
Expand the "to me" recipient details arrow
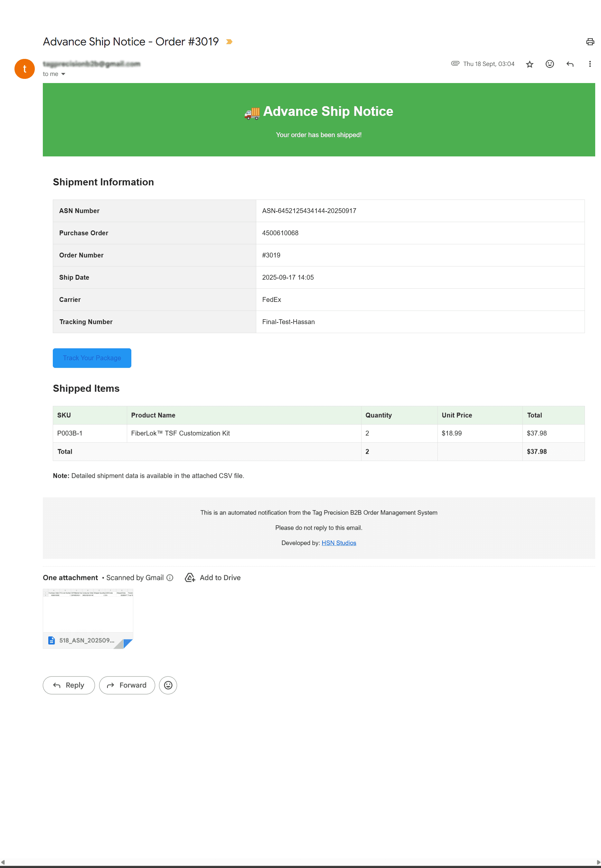pos(63,74)
